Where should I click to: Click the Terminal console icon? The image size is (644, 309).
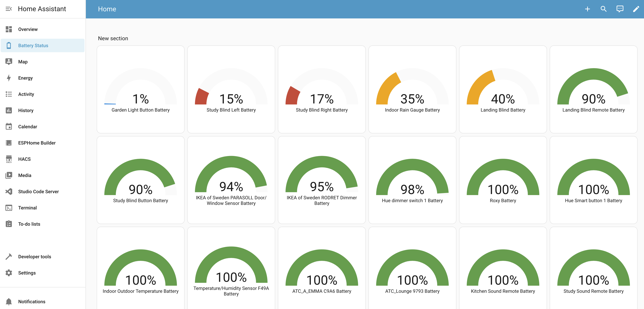[9, 208]
